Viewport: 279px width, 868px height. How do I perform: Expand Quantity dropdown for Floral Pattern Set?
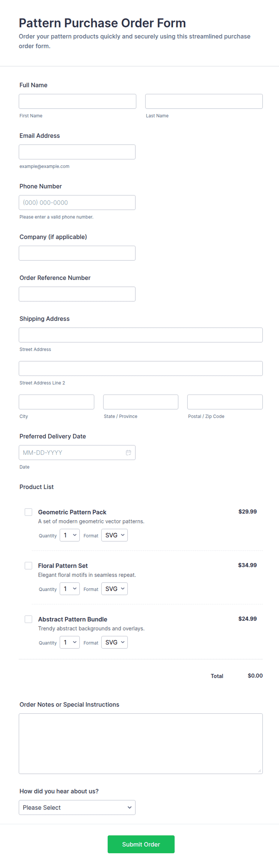70,589
